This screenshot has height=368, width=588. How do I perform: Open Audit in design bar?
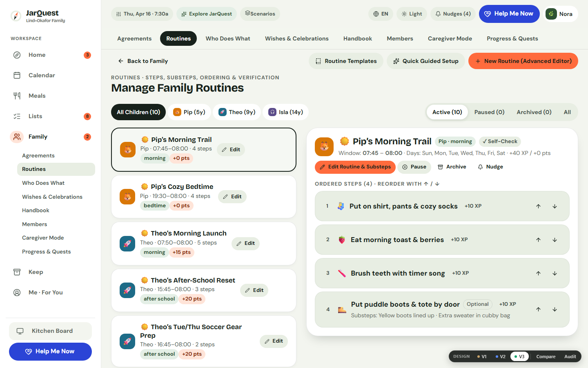[x=570, y=357]
